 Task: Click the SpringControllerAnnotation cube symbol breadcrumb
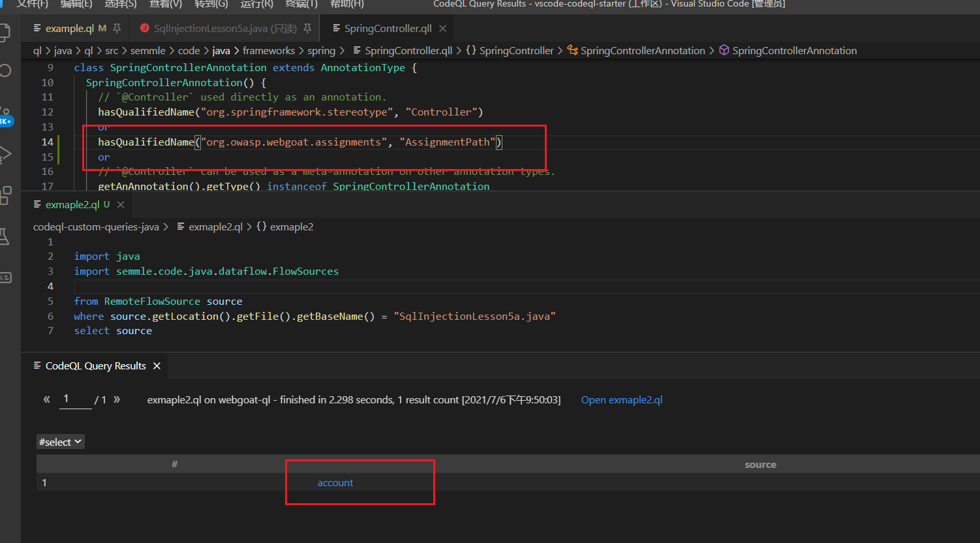point(788,51)
